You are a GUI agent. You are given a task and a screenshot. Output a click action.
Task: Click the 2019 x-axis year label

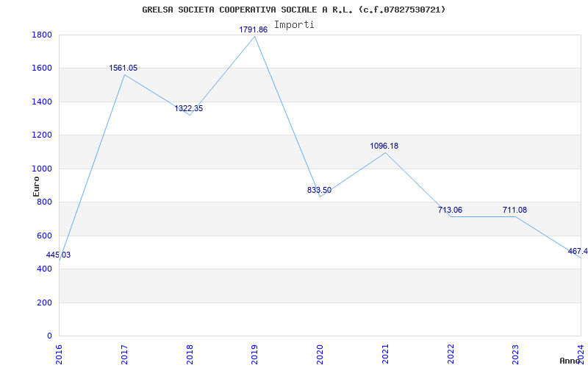[x=255, y=354]
